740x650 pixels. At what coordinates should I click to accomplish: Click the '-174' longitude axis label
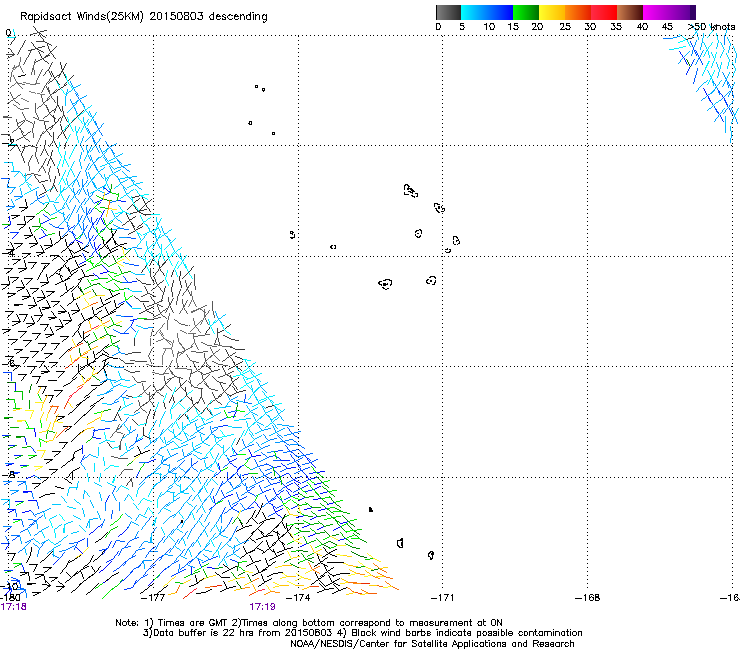coord(298,598)
